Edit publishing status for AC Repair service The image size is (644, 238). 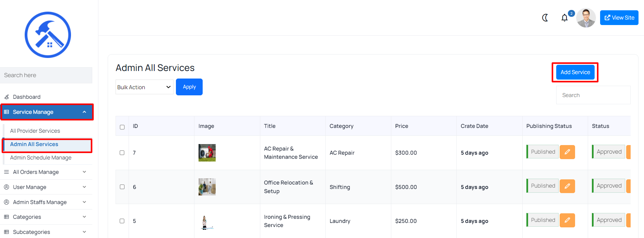click(x=567, y=152)
